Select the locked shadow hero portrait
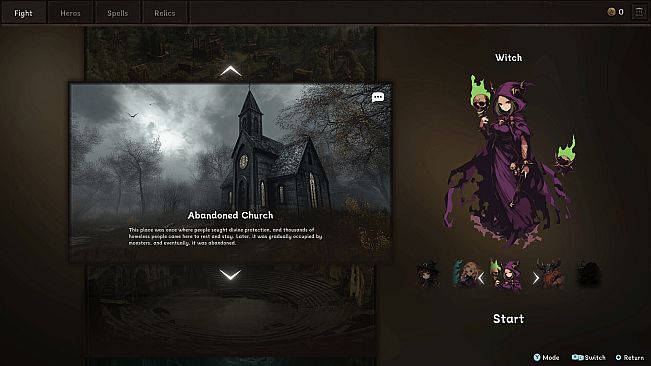651x366 pixels. point(589,274)
